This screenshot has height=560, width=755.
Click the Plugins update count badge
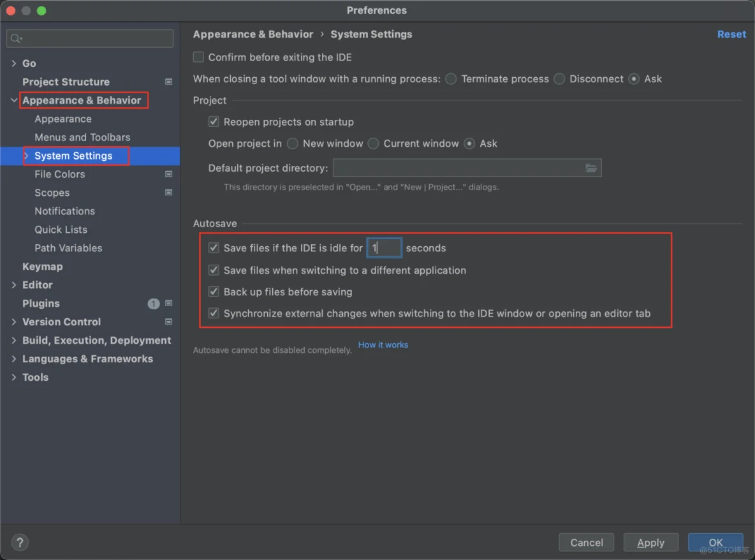point(154,304)
